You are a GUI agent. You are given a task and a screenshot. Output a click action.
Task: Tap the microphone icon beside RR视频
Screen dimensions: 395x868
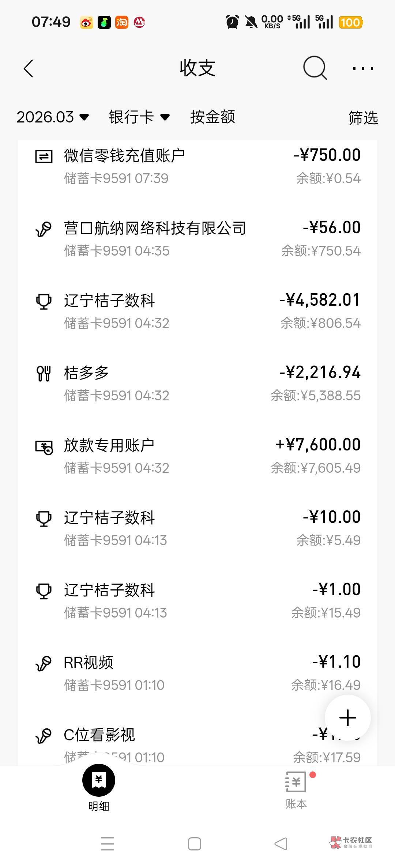point(44,663)
